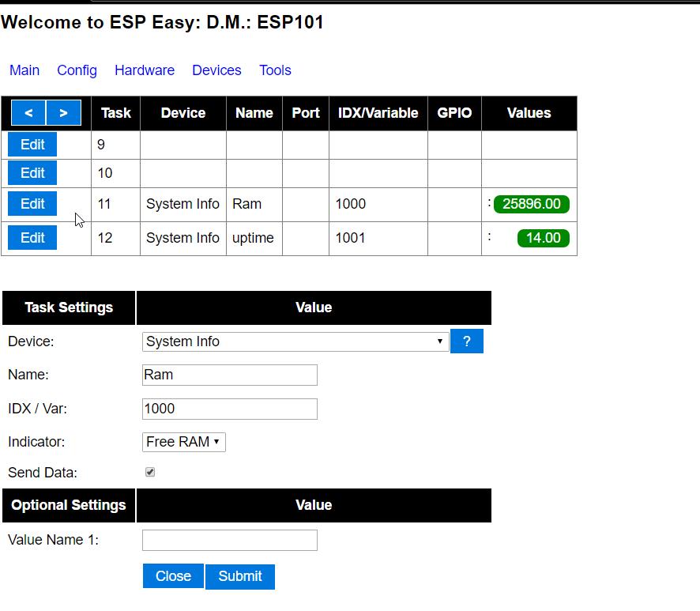Image resolution: width=700 pixels, height=611 pixels.
Task: Open the Device dropdown showing System Info
Action: pos(295,341)
